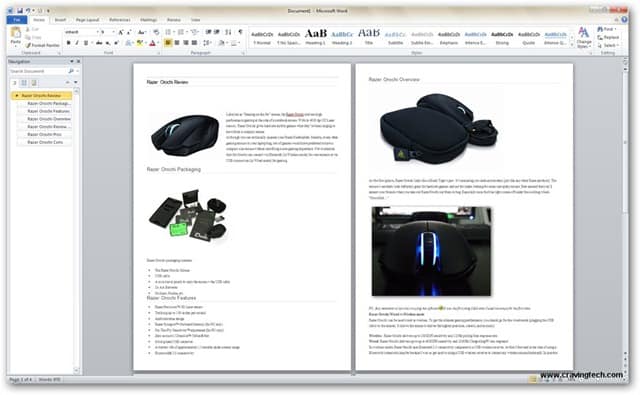
Task: Click the Save icon in Quick Access toolbar
Action: 20,11
